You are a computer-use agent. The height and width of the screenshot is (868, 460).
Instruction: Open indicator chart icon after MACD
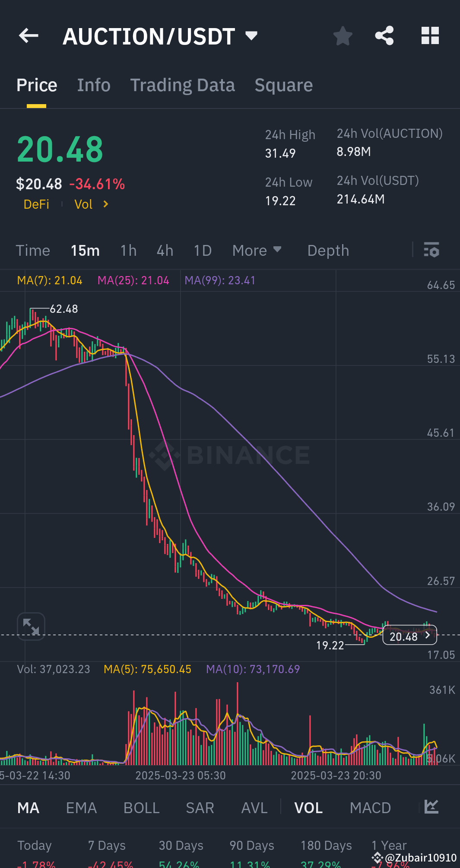click(431, 807)
